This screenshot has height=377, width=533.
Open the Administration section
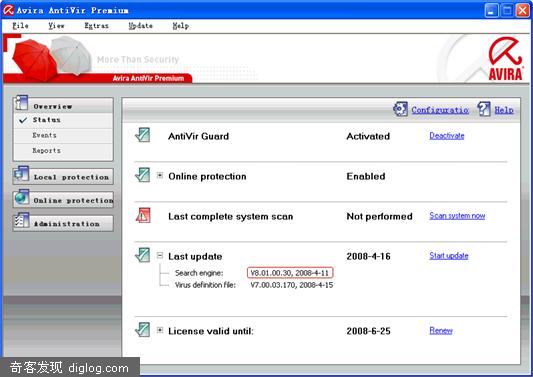coord(63,224)
